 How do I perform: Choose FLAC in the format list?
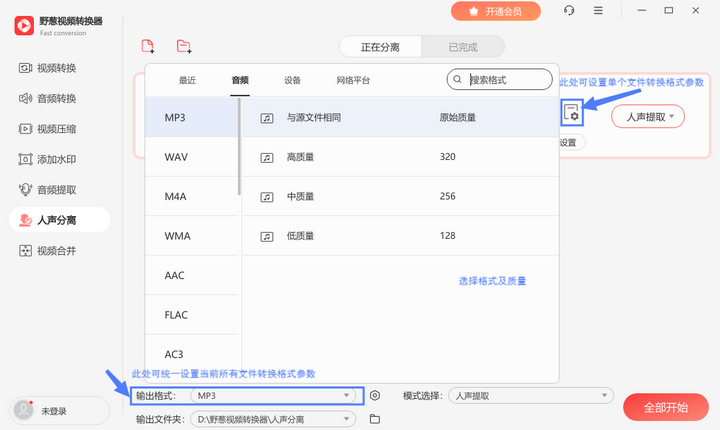click(191, 315)
